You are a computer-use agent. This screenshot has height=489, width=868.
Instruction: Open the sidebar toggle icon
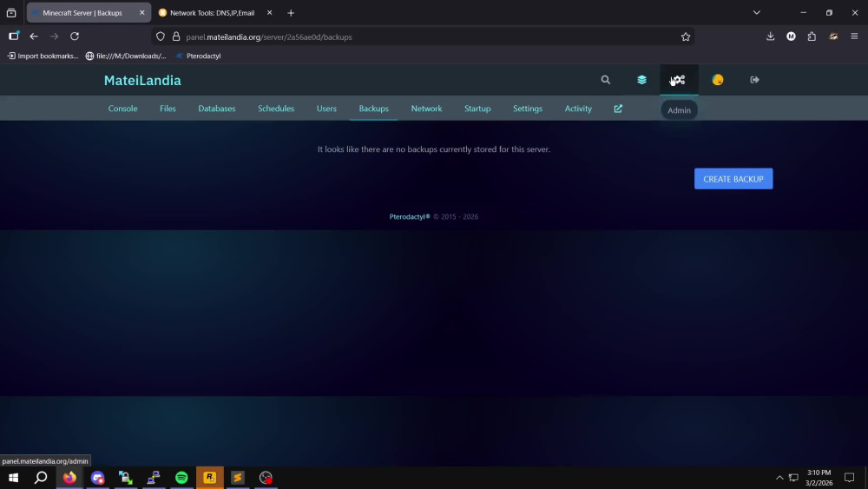click(14, 36)
